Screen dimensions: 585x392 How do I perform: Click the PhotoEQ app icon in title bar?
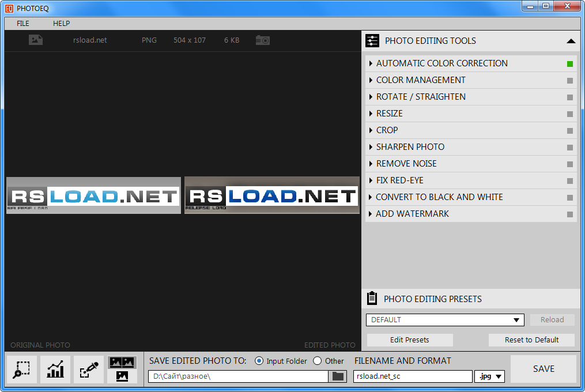pos(9,8)
